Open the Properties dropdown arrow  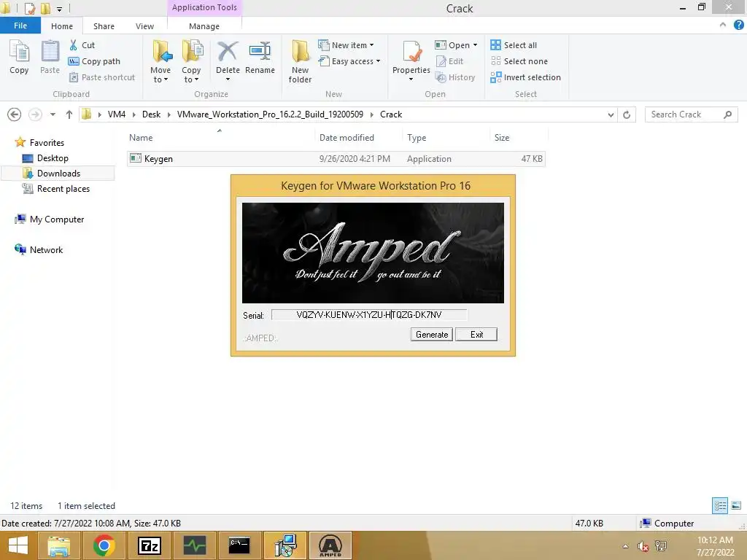tap(411, 79)
